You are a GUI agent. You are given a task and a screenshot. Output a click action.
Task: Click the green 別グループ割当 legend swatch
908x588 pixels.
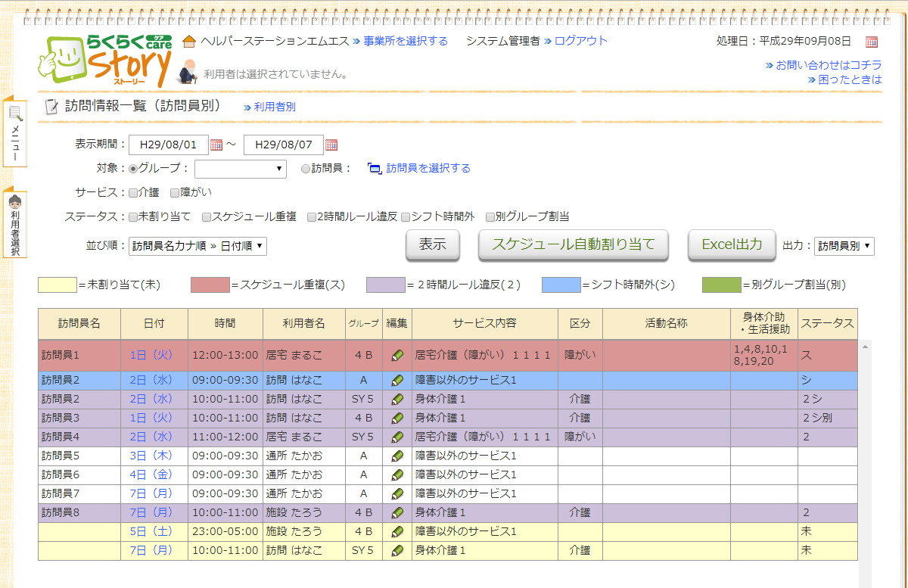tap(722, 285)
